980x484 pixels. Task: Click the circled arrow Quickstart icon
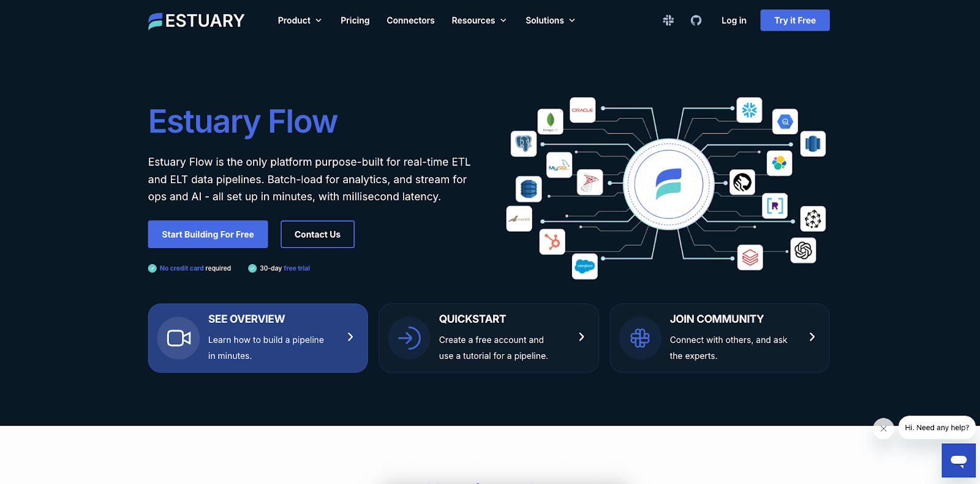pos(409,338)
